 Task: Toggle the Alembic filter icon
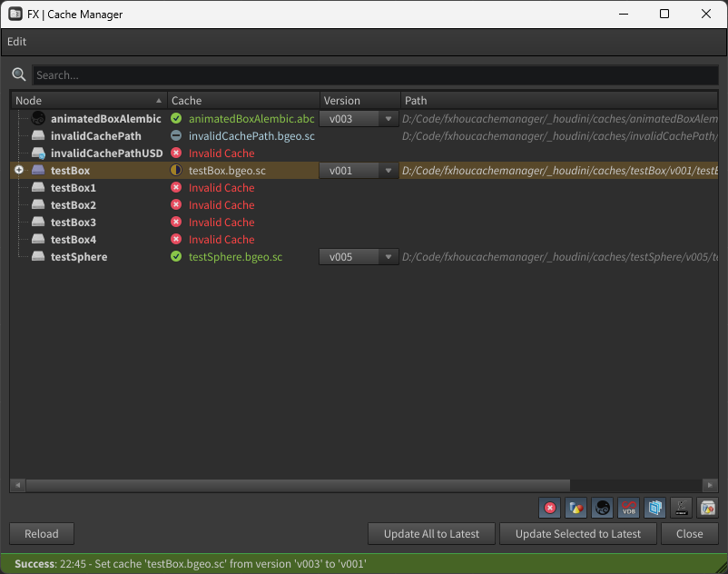[x=603, y=508]
